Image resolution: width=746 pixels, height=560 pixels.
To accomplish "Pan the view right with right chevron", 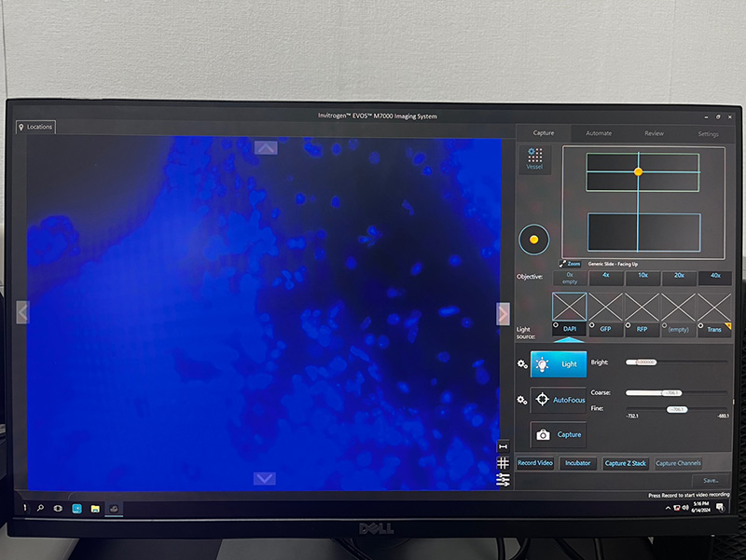I will [x=504, y=313].
